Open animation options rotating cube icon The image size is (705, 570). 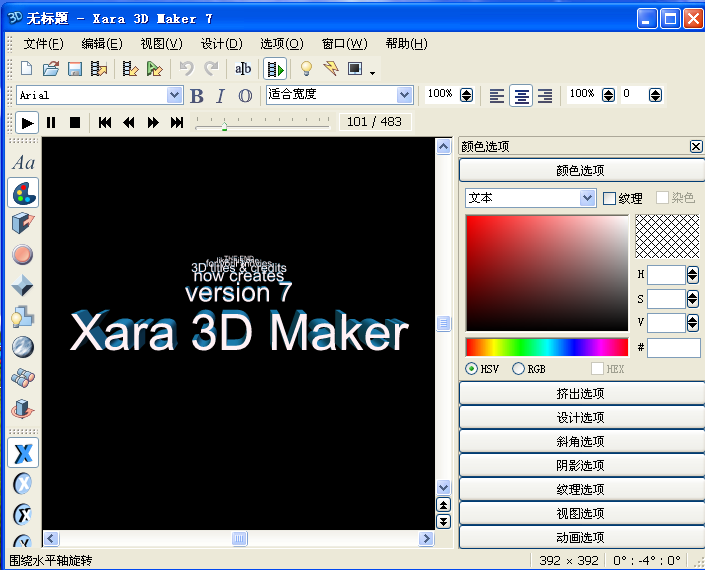coord(22,409)
